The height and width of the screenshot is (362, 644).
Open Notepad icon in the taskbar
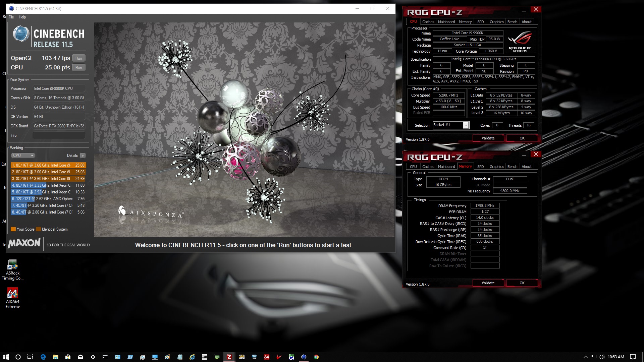pos(180,357)
